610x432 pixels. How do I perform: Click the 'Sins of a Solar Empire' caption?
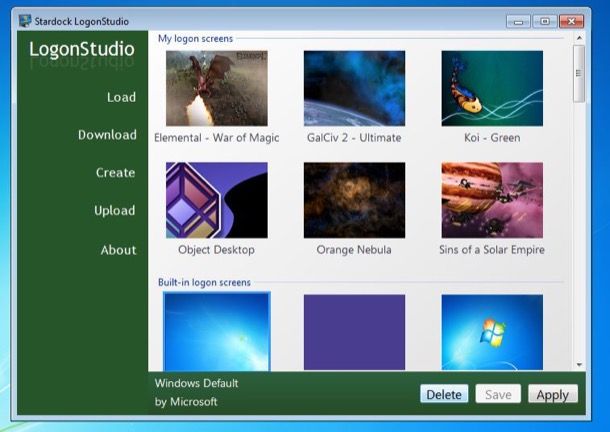[x=492, y=249]
